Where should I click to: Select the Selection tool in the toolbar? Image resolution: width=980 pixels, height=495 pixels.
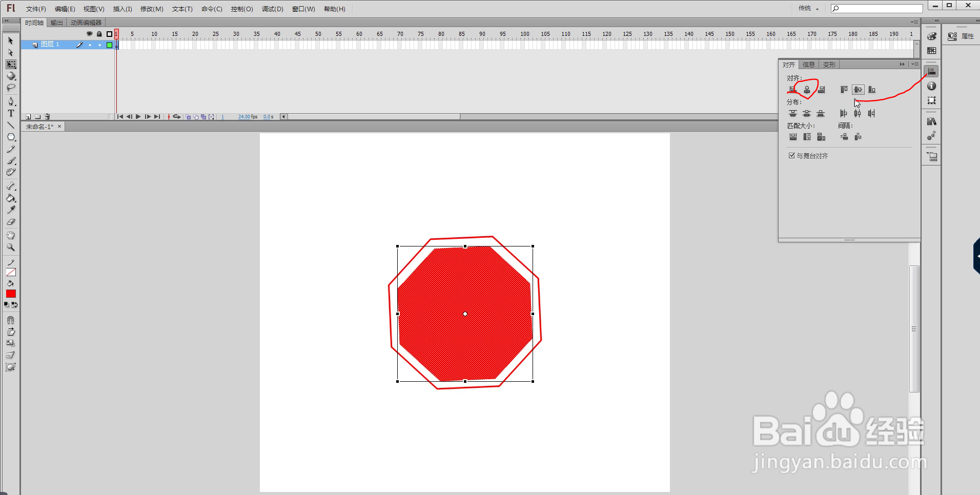(11, 40)
